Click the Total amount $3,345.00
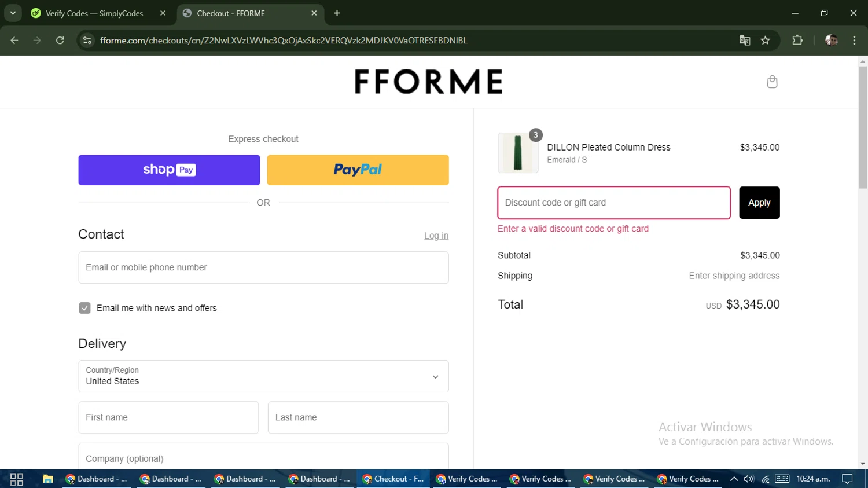Screen dimensions: 868x488 [753, 304]
